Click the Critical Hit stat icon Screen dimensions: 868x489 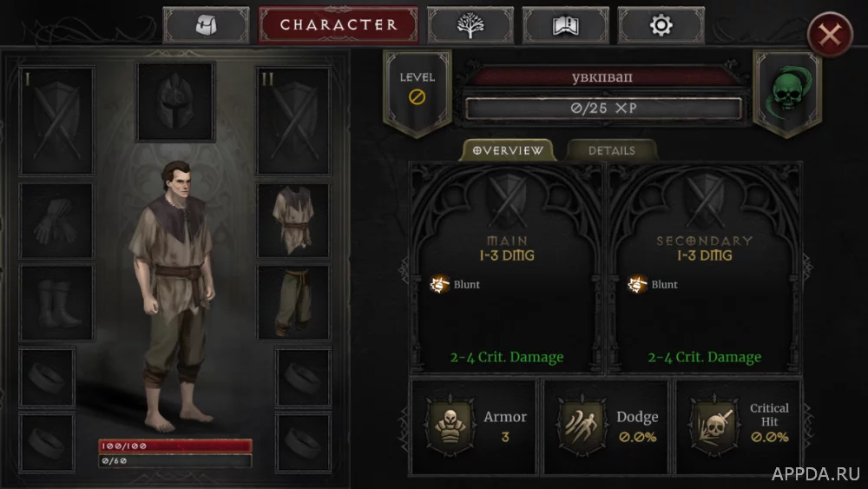click(713, 426)
